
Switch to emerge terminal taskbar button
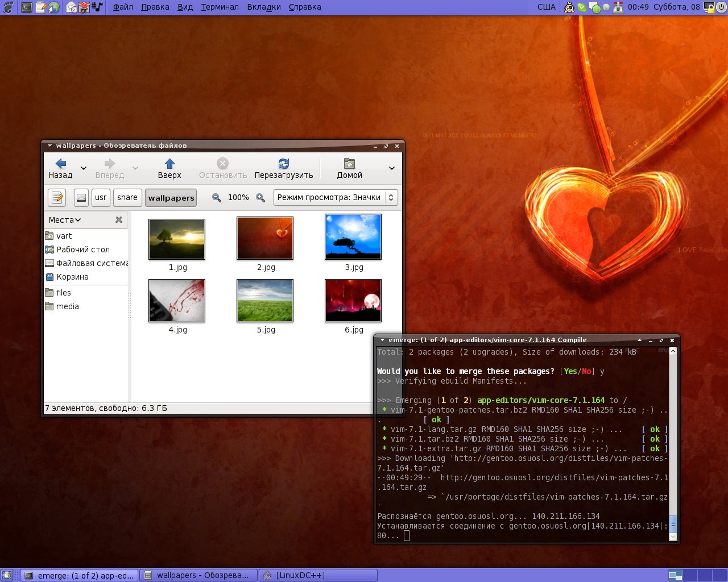79,575
